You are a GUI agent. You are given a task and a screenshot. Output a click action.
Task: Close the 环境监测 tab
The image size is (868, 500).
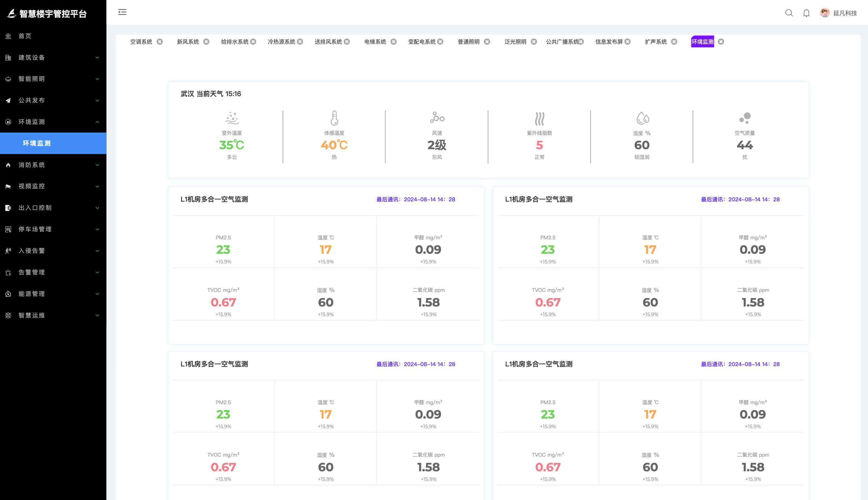(x=721, y=42)
